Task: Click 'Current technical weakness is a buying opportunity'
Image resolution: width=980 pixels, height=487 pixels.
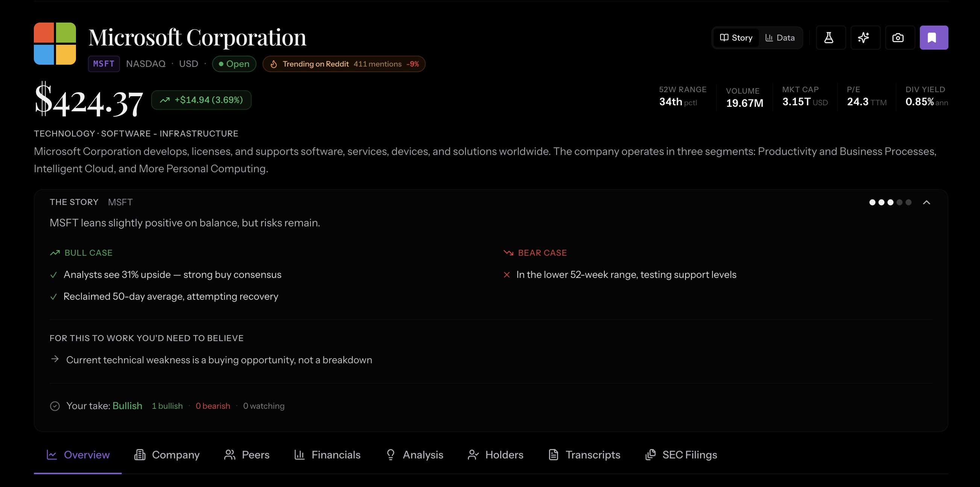Action: (x=219, y=360)
